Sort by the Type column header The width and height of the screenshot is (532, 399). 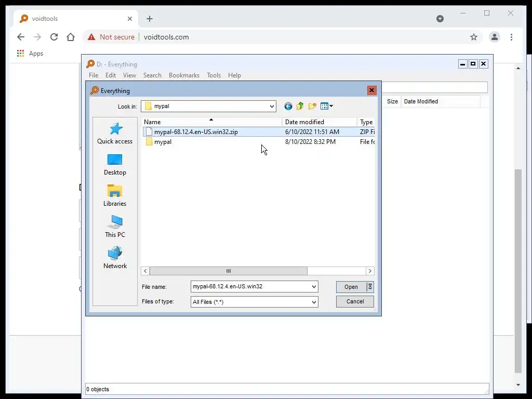click(x=366, y=122)
